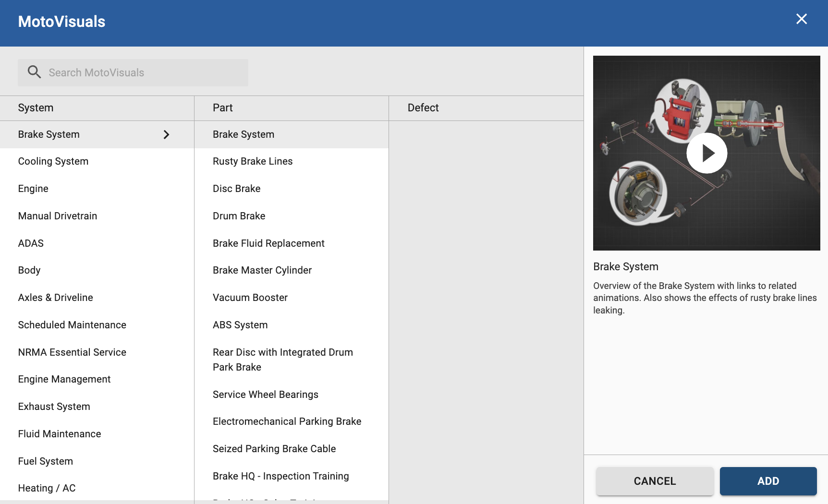Choose the Disc Brake part
Image resolution: width=828 pixels, height=504 pixels.
(292, 189)
